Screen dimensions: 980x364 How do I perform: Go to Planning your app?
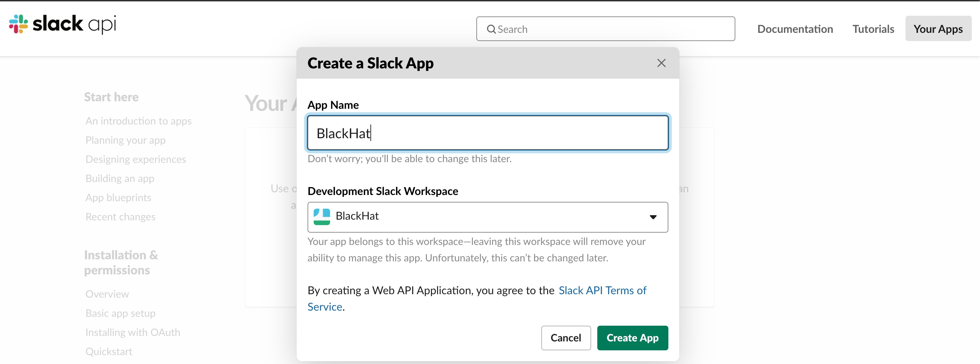[x=125, y=140]
